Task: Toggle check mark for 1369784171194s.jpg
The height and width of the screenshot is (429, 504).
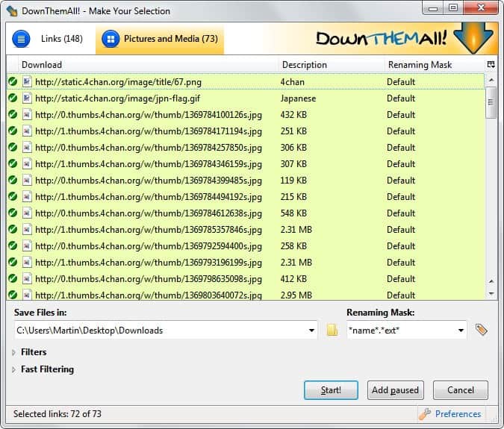Action: pyautogui.click(x=13, y=131)
